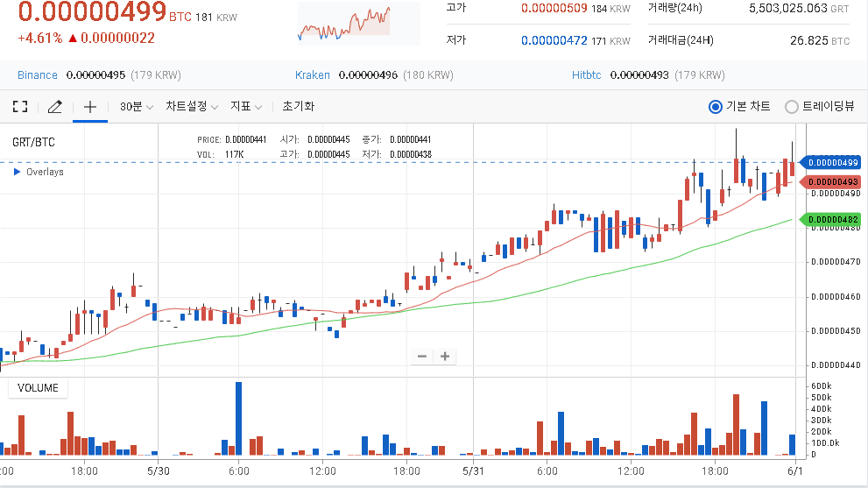Image resolution: width=868 pixels, height=488 pixels.
Task: Click the fullscreen expand icon
Action: click(20, 107)
